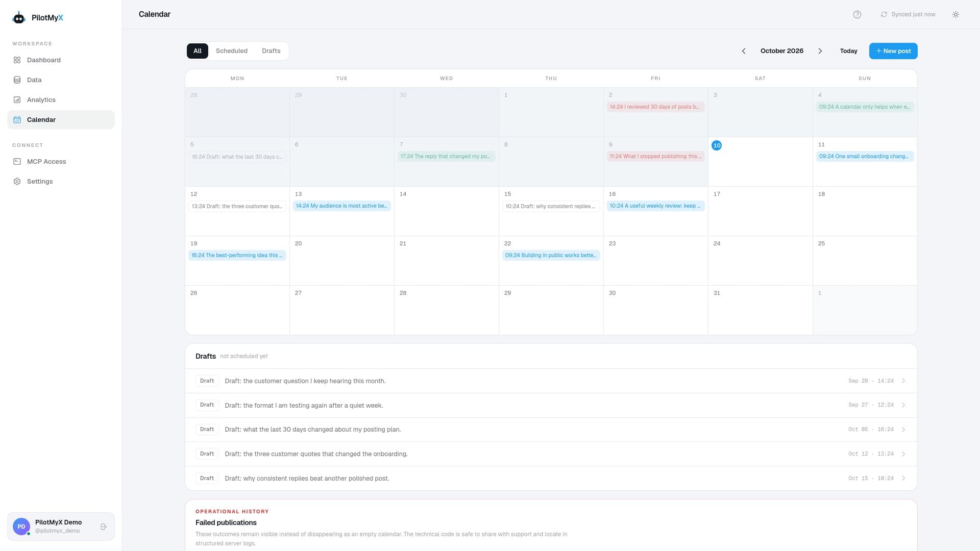Click the Data database icon
Screen dimensions: 980x551
click(x=17, y=80)
